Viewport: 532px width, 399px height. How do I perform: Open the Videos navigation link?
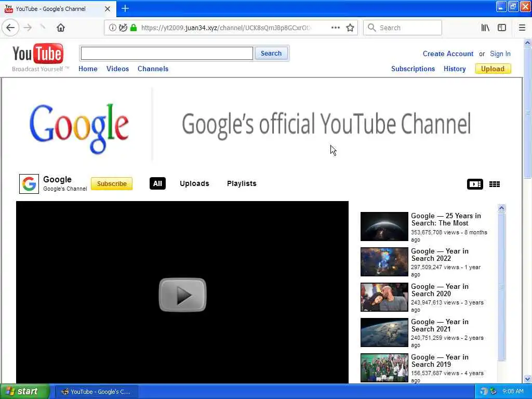pyautogui.click(x=118, y=69)
